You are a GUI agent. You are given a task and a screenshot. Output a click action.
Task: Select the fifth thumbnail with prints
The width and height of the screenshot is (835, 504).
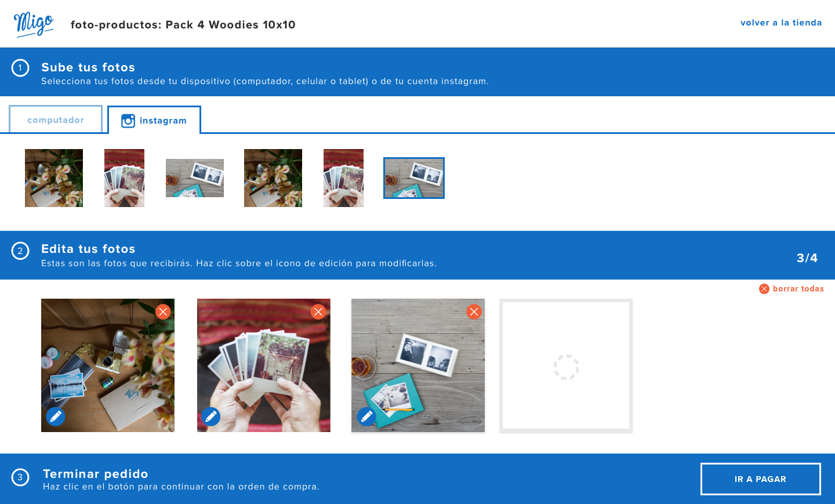[x=343, y=178]
